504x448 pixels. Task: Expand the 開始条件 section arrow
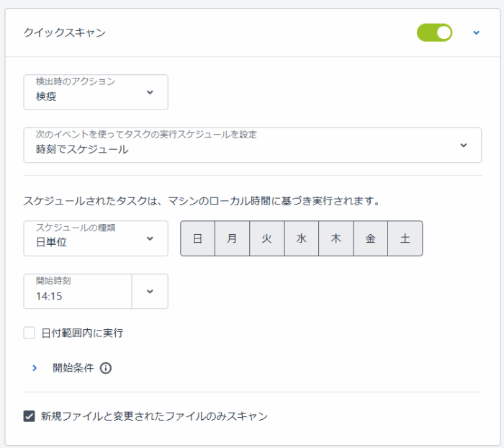[x=35, y=368]
